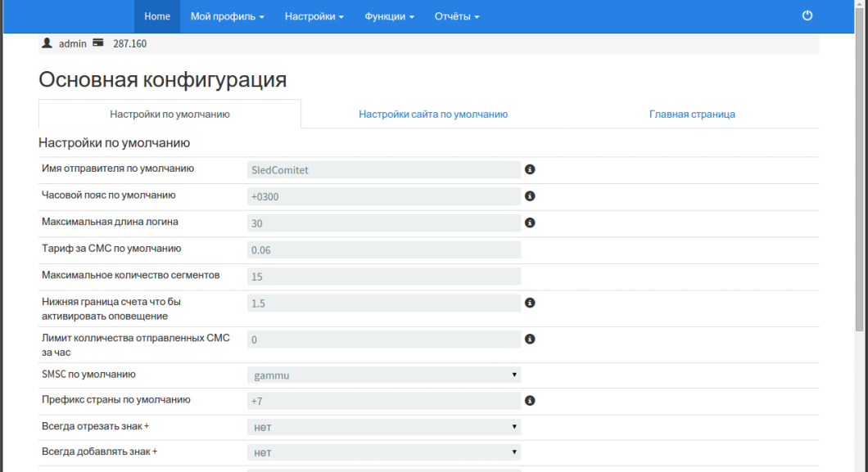The image size is (868, 472).
Task: Open the default SMSC gammu dropdown
Action: tap(383, 375)
